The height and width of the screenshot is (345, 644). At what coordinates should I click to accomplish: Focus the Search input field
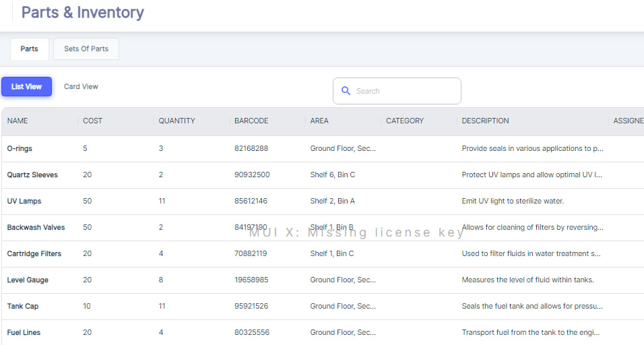click(x=404, y=91)
